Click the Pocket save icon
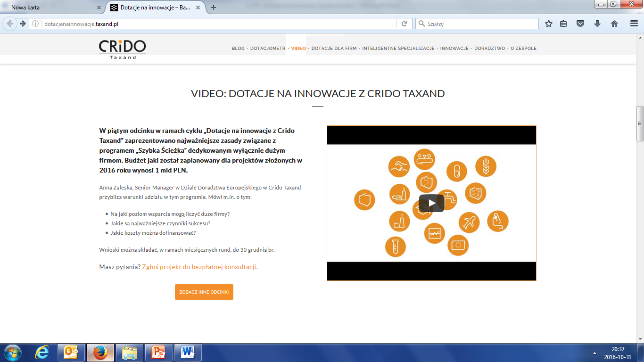This screenshot has width=644, height=362. (581, 24)
